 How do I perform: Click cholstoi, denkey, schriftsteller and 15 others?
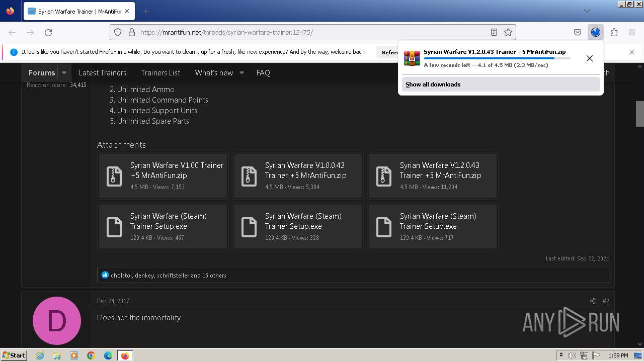point(169,276)
